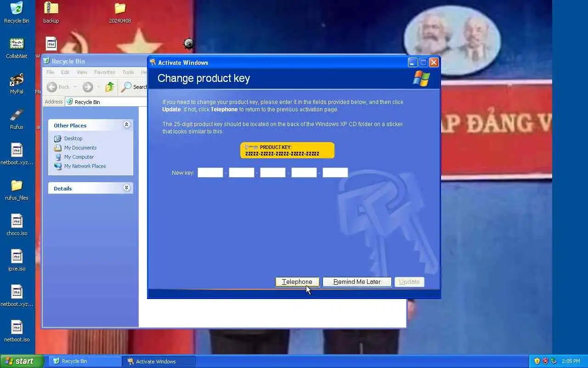Click the first New key field
The width and height of the screenshot is (588, 368).
(x=210, y=172)
